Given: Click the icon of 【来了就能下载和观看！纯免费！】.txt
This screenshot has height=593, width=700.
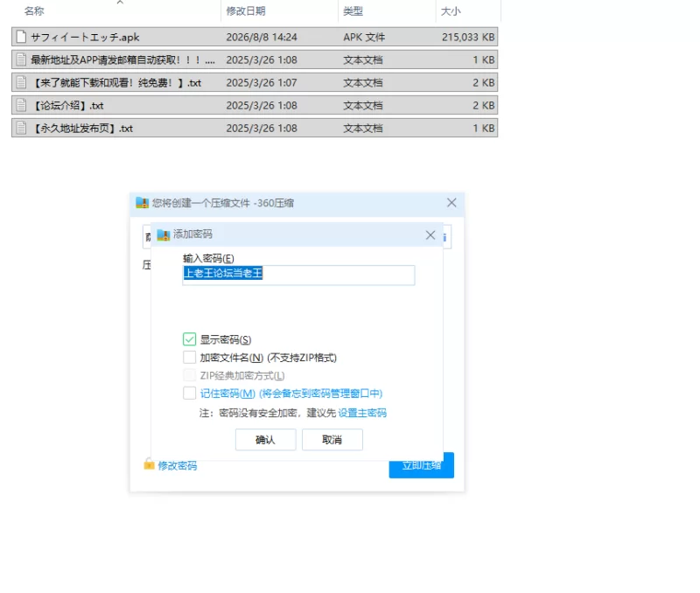Looking at the screenshot, I should click(21, 82).
